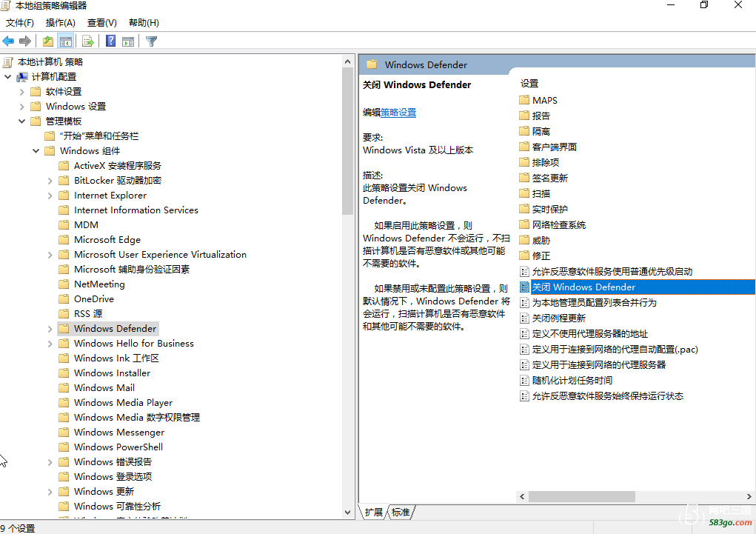Open the 帮助(H) menu
Screen dimensions: 756x534
(144, 23)
